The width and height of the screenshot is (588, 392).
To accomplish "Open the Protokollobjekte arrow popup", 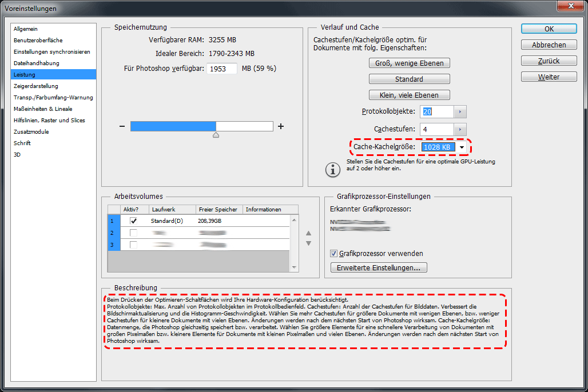I will click(x=460, y=111).
